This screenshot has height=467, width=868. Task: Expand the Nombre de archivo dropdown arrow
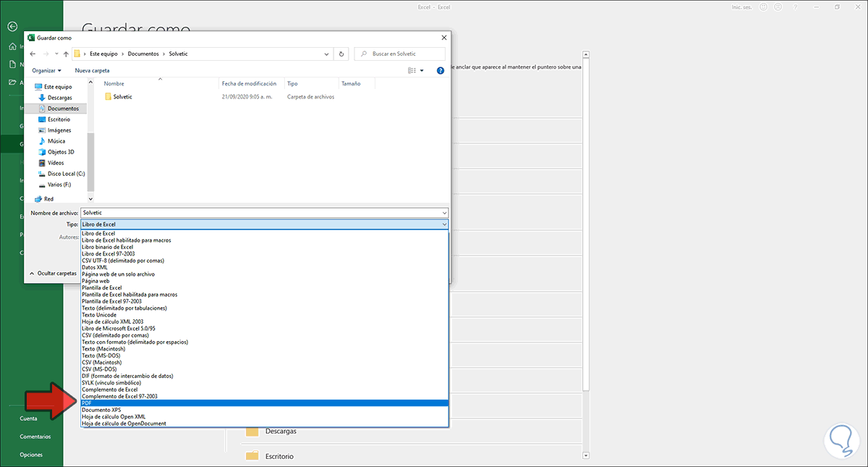point(444,213)
